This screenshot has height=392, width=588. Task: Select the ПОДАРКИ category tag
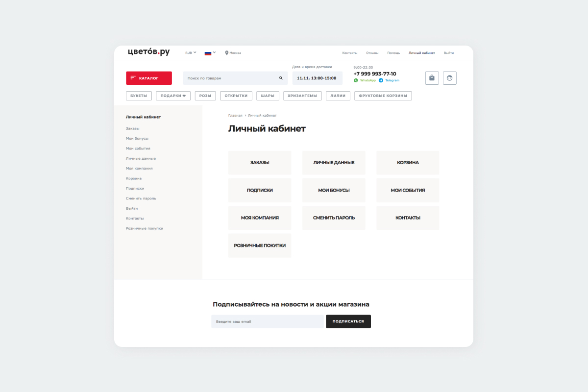(173, 96)
